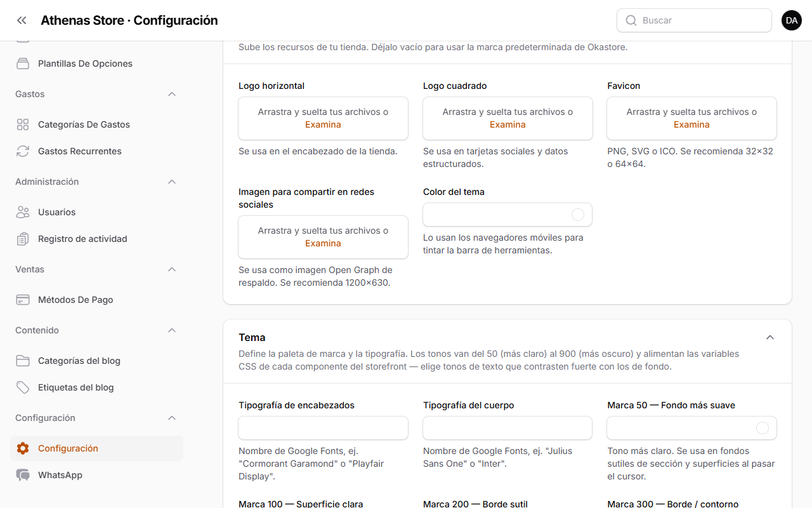Click Categorías del blog folder icon
This screenshot has width=812, height=508.
[x=23, y=361]
